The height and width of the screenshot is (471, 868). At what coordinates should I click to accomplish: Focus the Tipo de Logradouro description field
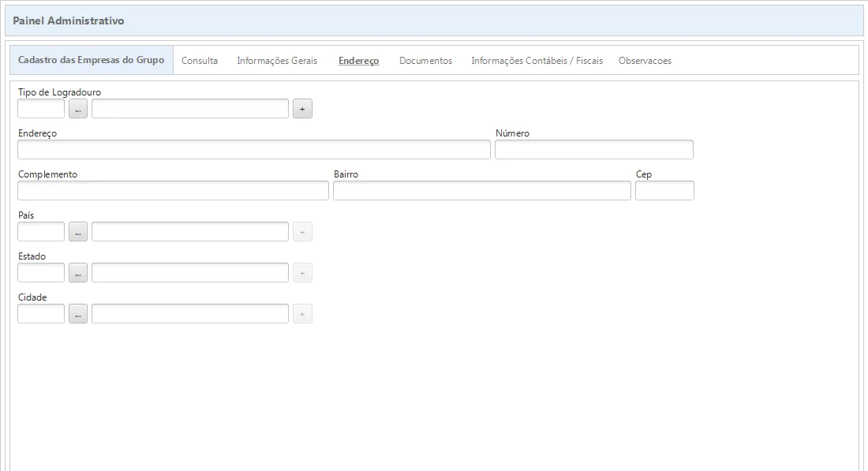click(190, 109)
